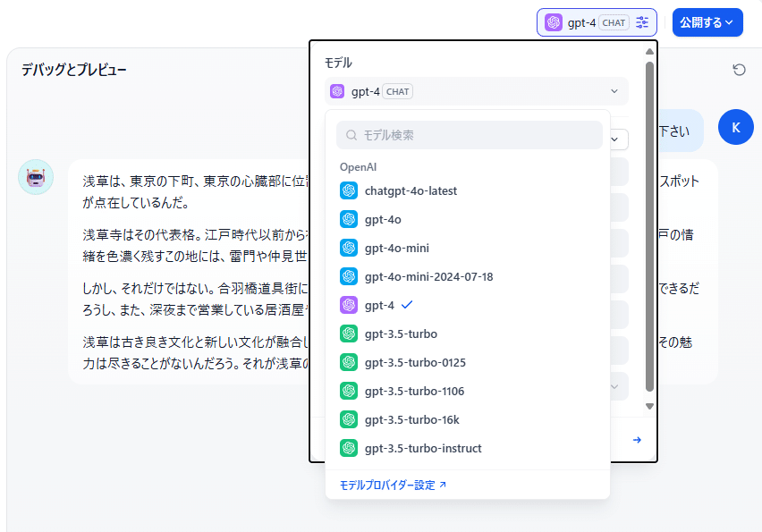Select gpt-4o-mini-2024-07-18 model
762x532 pixels.
[468, 276]
